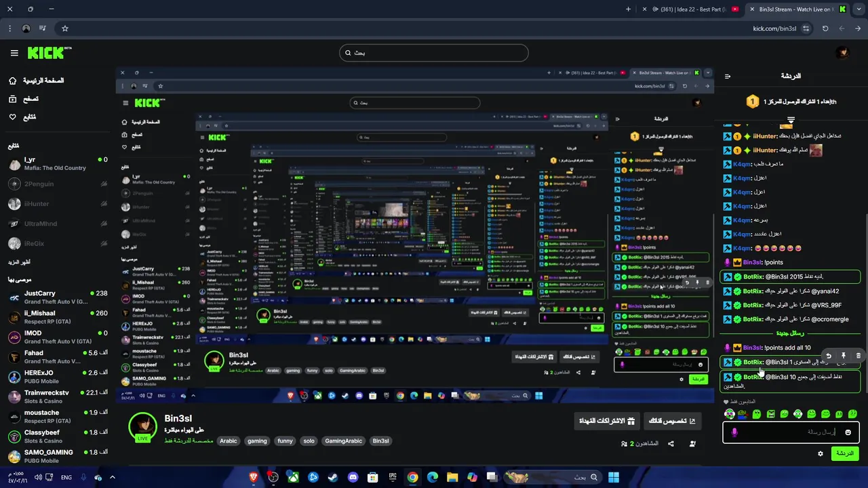Select the Arabic tag
The width and height of the screenshot is (868, 488).
tap(229, 441)
